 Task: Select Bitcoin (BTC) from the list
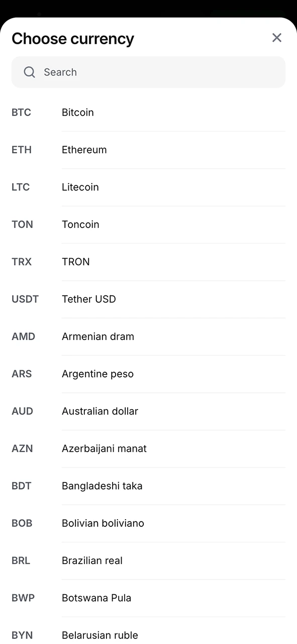[x=148, y=113]
